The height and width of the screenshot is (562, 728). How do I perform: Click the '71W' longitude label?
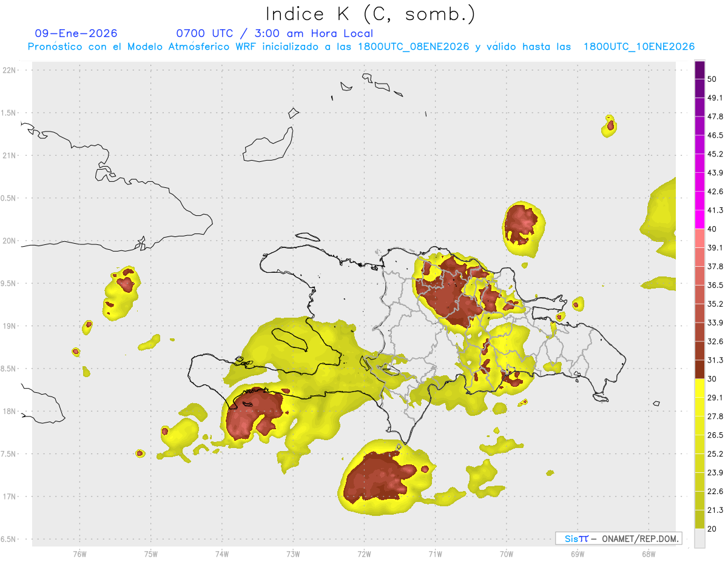click(x=435, y=554)
